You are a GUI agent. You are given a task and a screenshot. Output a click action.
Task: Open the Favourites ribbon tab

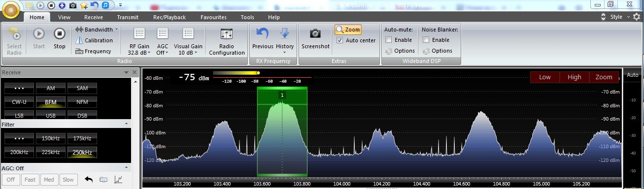point(213,17)
